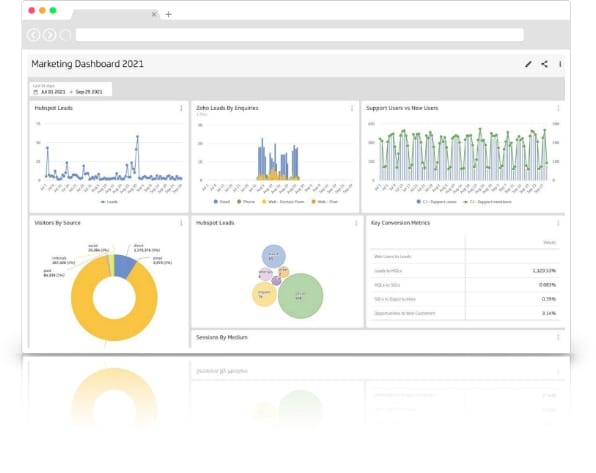Click the browser address bar
This screenshot has height=473, width=596.
point(300,35)
